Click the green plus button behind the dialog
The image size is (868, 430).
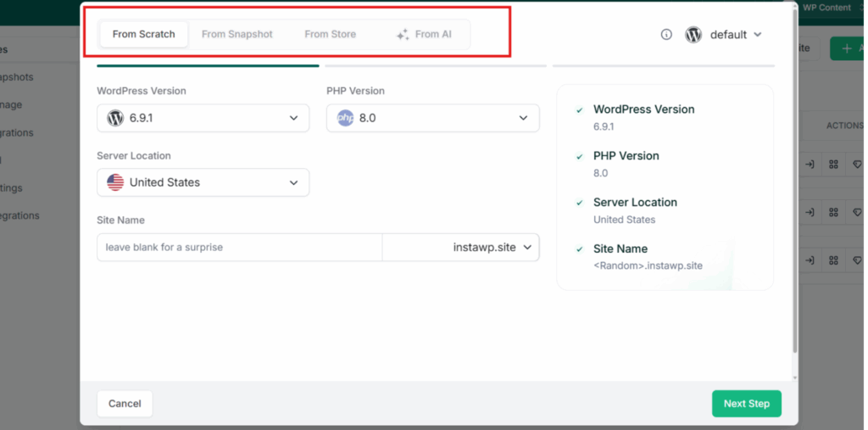(848, 48)
